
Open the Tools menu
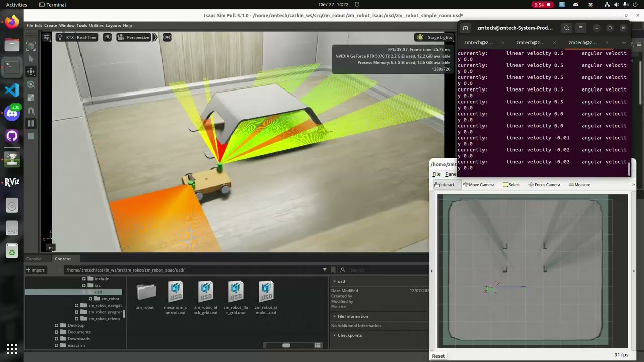[82, 25]
